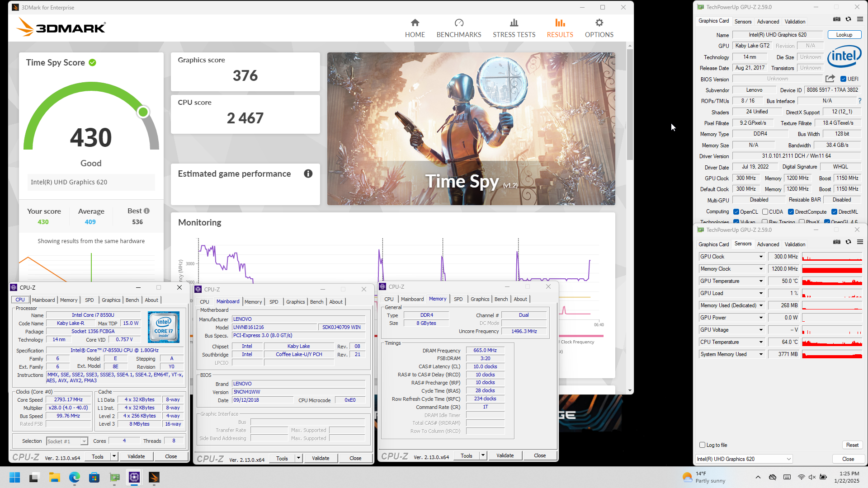Open the Intel UHD Graphics 620 device selector
Screen dimensions: 868x488
[x=744, y=459]
